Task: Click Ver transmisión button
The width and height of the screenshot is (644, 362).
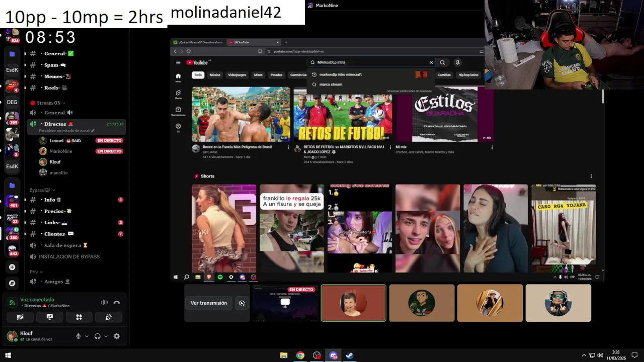Action: (209, 303)
